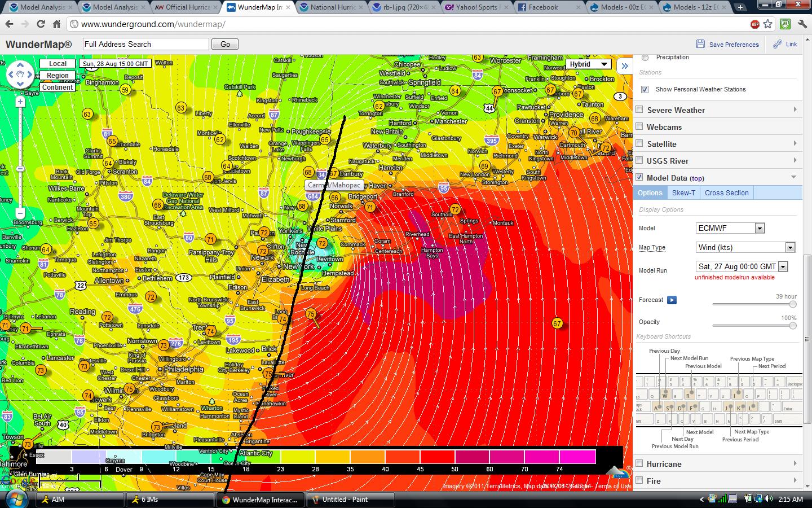
Task: Click the Continent zoom button
Action: coord(58,87)
